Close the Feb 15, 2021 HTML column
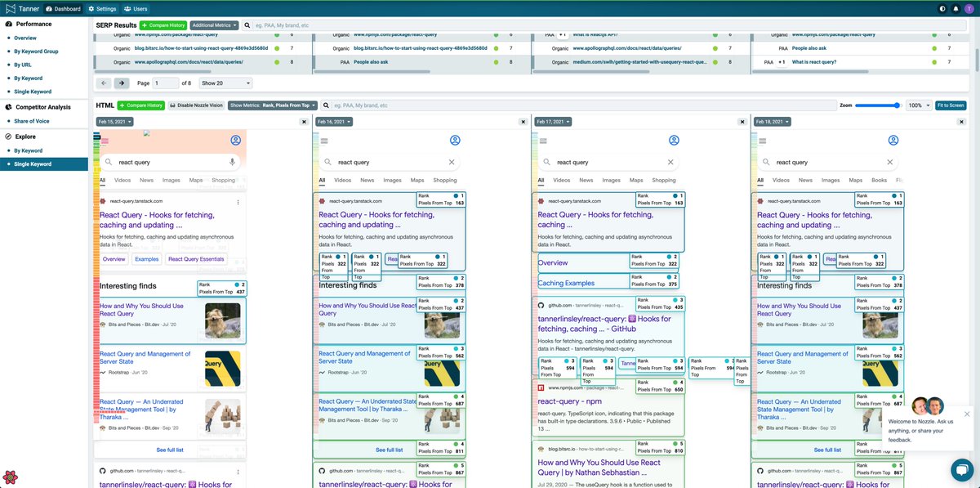Screen dimensions: 980x488 pyautogui.click(x=305, y=122)
